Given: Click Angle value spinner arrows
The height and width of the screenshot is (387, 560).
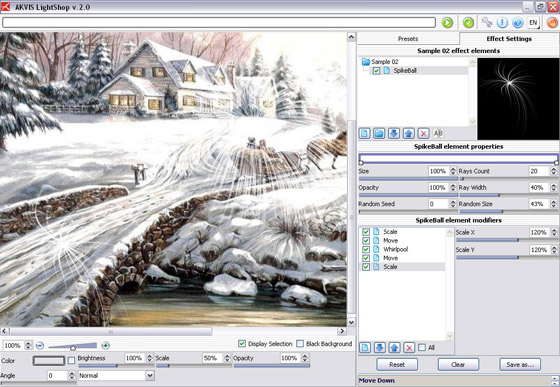Looking at the screenshot, I should tap(72, 376).
